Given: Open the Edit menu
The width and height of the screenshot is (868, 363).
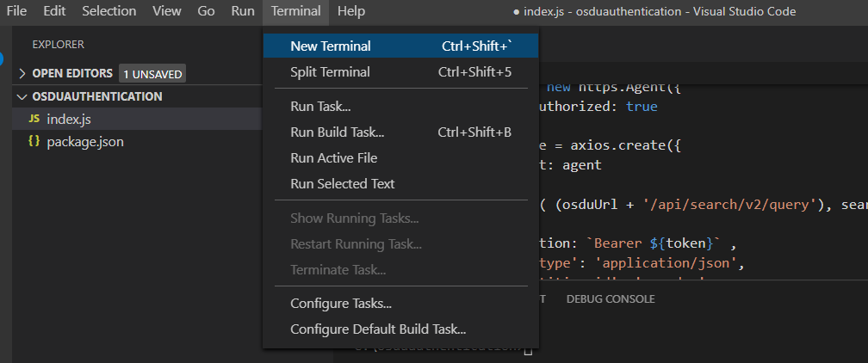Looking at the screenshot, I should pos(54,11).
